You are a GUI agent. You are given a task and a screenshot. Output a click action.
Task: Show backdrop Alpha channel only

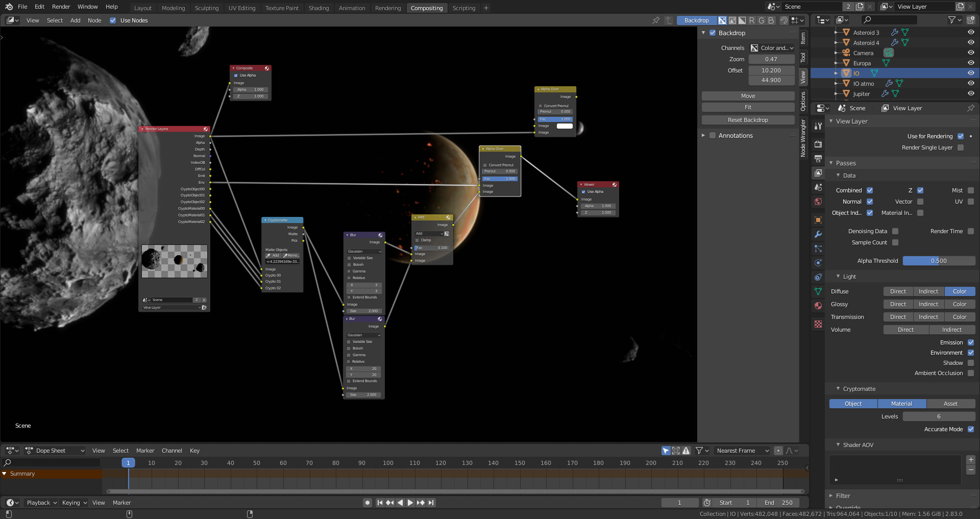point(742,20)
